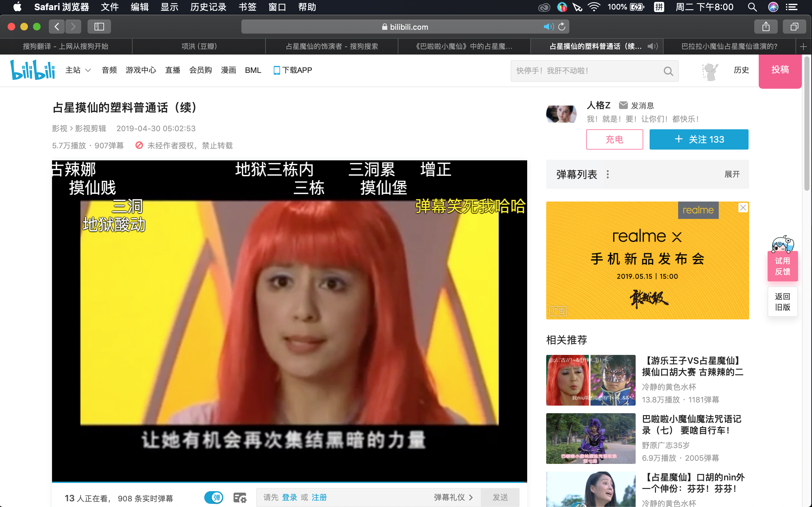812x507 pixels.
Task: Click the 登录 login link
Action: click(x=289, y=497)
